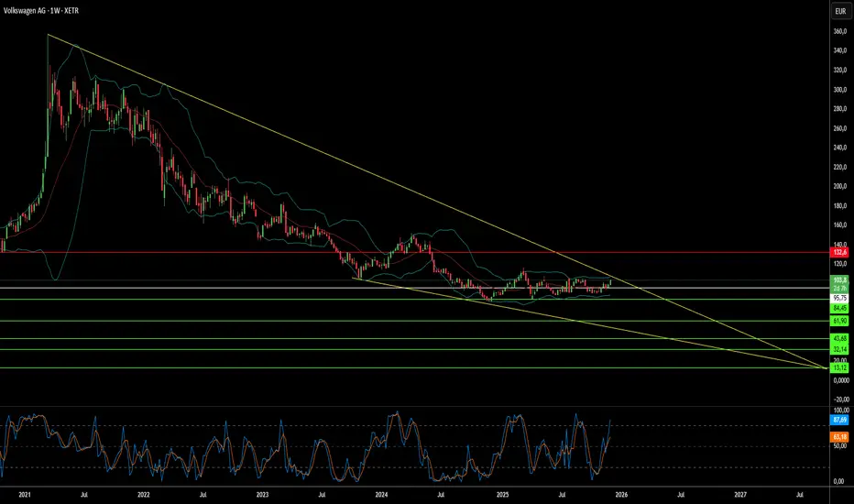The width and height of the screenshot is (854, 504).
Task: Select the 32,14 support level label
Action: coord(838,350)
